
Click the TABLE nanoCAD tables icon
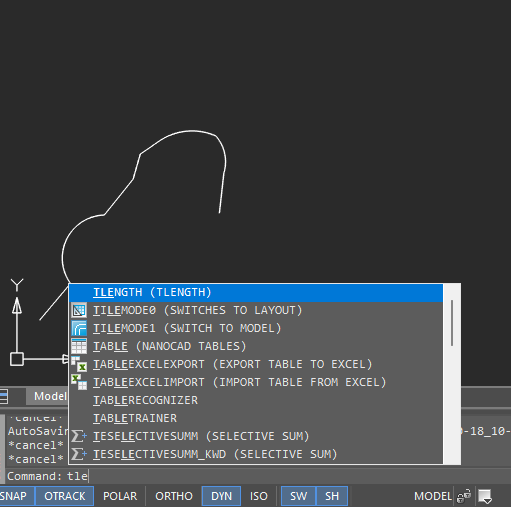tap(79, 346)
